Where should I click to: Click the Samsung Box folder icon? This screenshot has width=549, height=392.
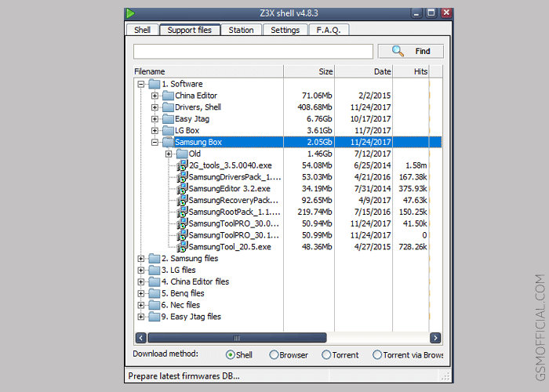pos(168,142)
